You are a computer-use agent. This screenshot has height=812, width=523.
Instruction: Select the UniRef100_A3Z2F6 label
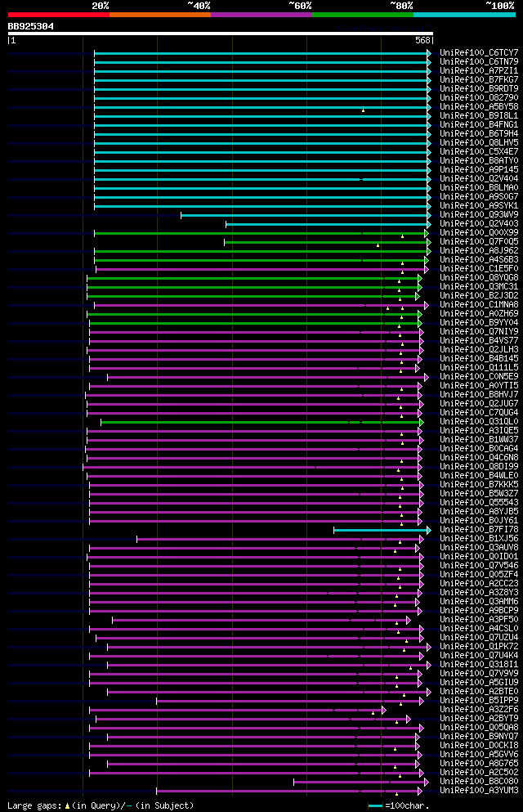[x=479, y=710]
